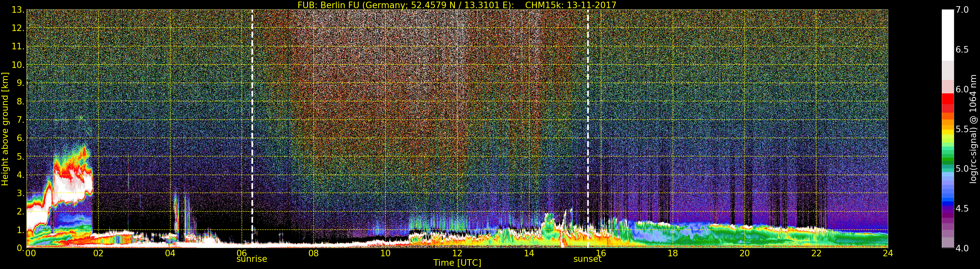Click the x-axis tick label '24'
The width and height of the screenshot is (980, 269).
[888, 253]
